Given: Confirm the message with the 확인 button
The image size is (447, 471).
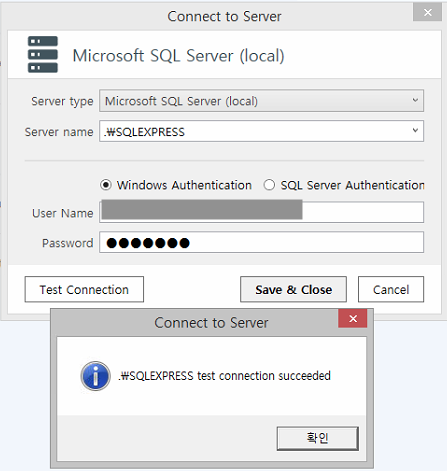Looking at the screenshot, I should coord(318,438).
